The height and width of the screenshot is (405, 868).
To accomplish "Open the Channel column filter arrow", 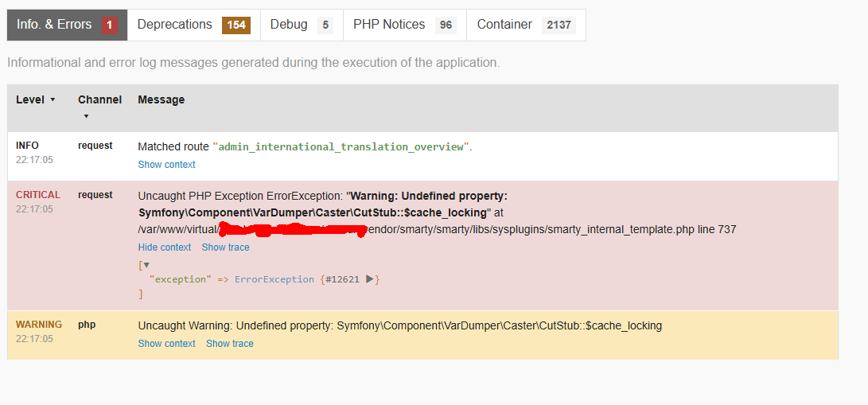I will (86, 117).
